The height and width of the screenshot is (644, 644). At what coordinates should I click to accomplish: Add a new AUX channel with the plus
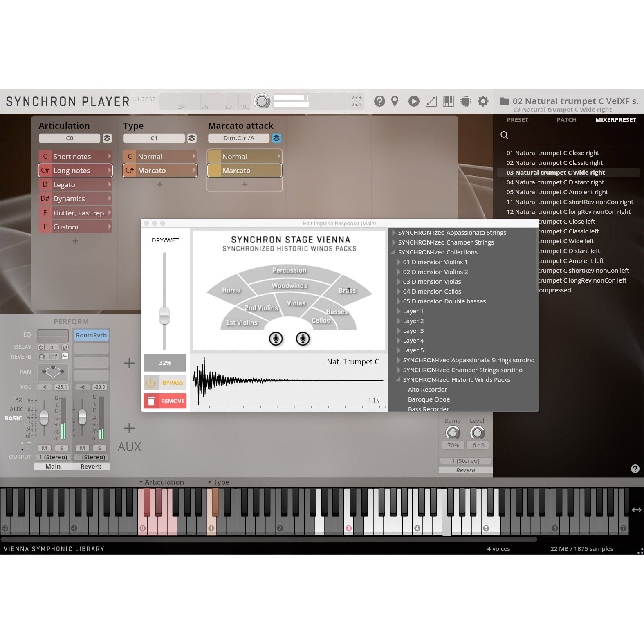click(129, 428)
